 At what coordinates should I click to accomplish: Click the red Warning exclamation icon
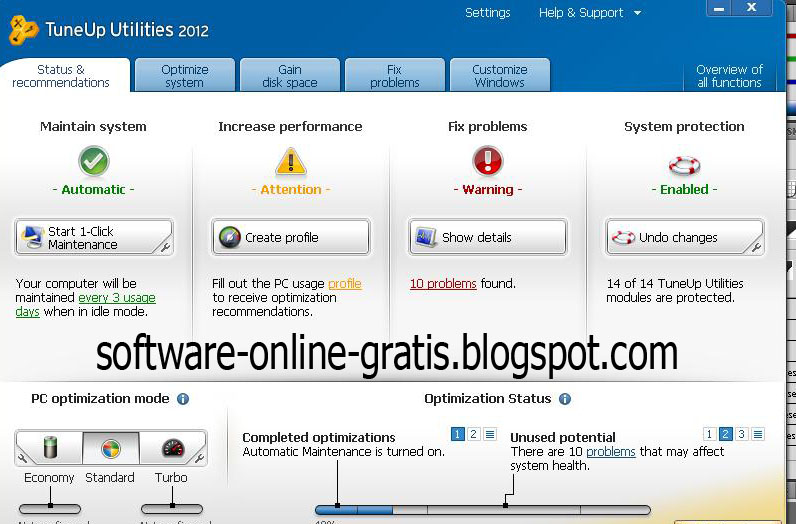487,161
